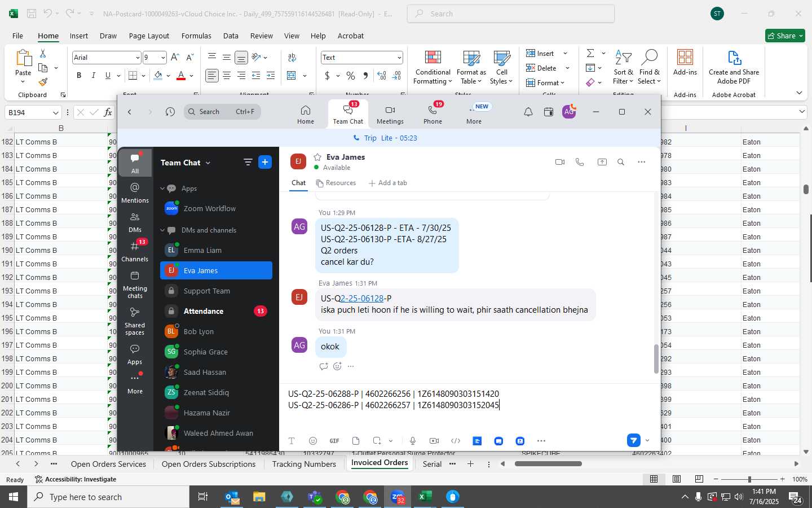Switch to Tracking Numbers sheet tab
Screen dimensions: 812x508
point(304,464)
